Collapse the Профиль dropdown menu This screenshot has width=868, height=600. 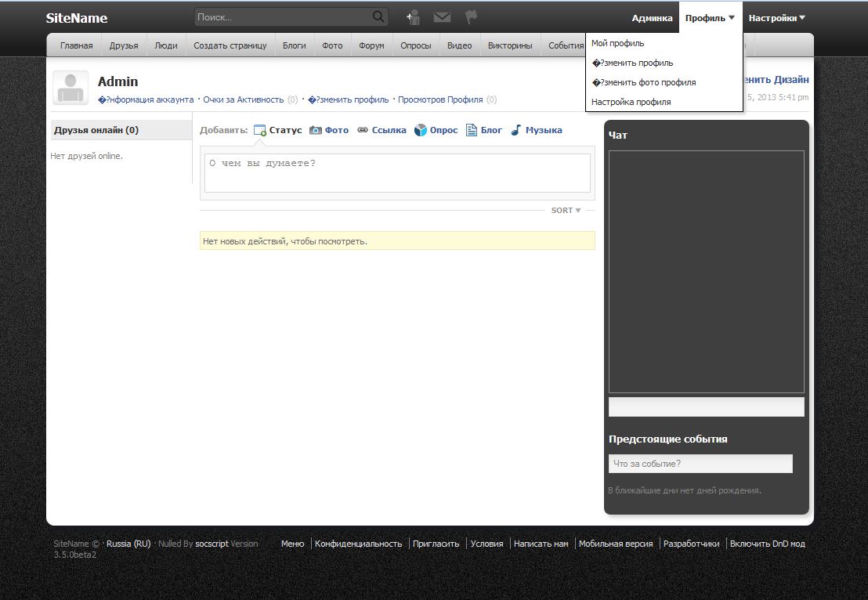click(x=710, y=18)
